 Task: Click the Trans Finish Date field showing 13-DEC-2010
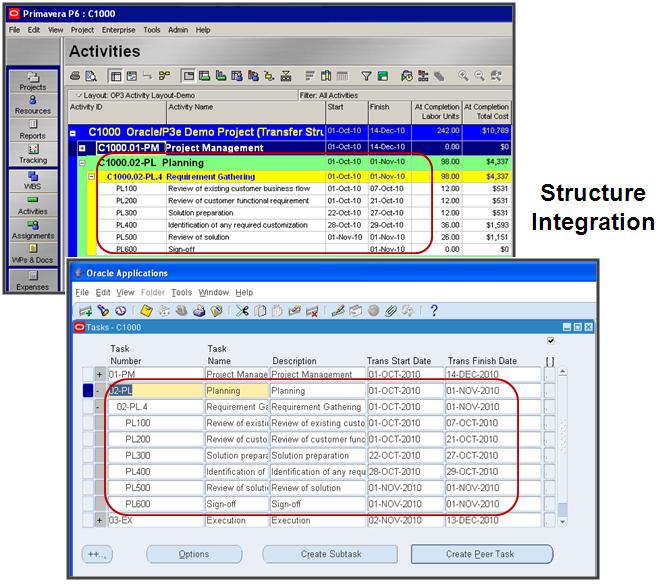pyautogui.click(x=493, y=521)
